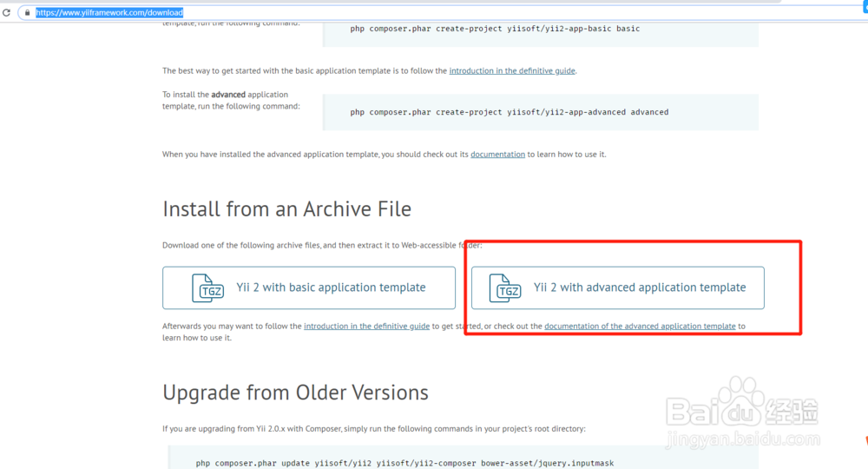
Task: Click 'If you are upgrading from Yii 2.0.x' text
Action: pyautogui.click(x=373, y=428)
